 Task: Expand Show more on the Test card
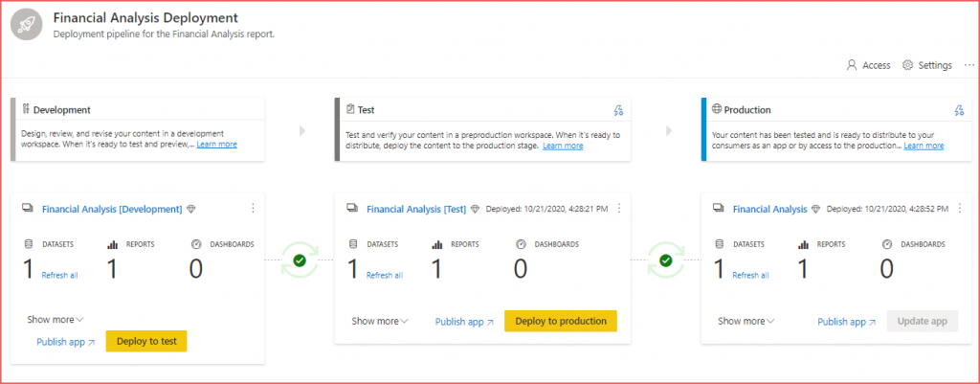coord(380,321)
